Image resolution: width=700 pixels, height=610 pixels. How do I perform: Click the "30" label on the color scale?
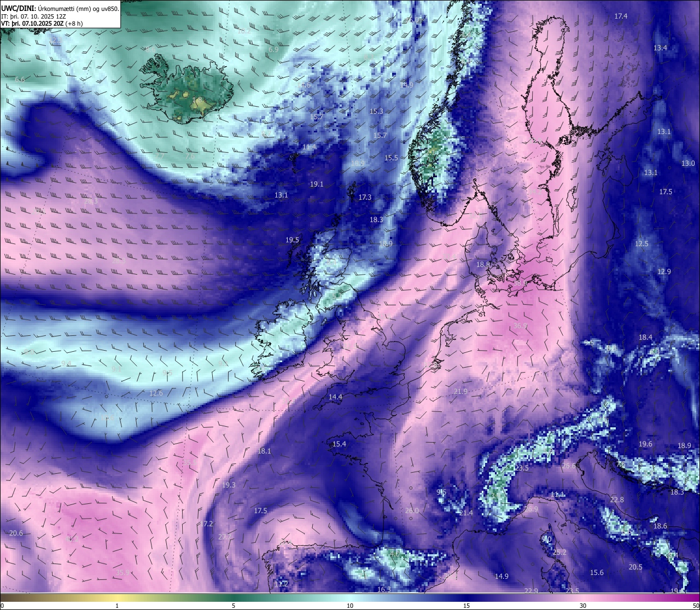(583, 606)
